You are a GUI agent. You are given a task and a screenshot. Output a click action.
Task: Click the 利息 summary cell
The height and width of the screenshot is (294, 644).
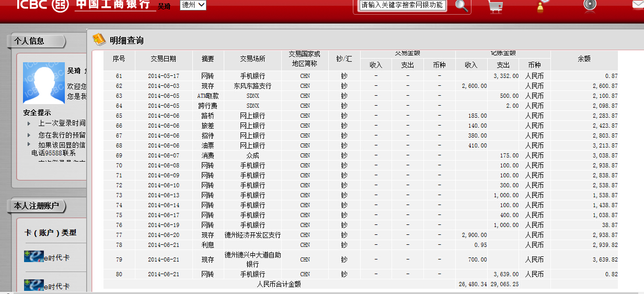coord(208,245)
